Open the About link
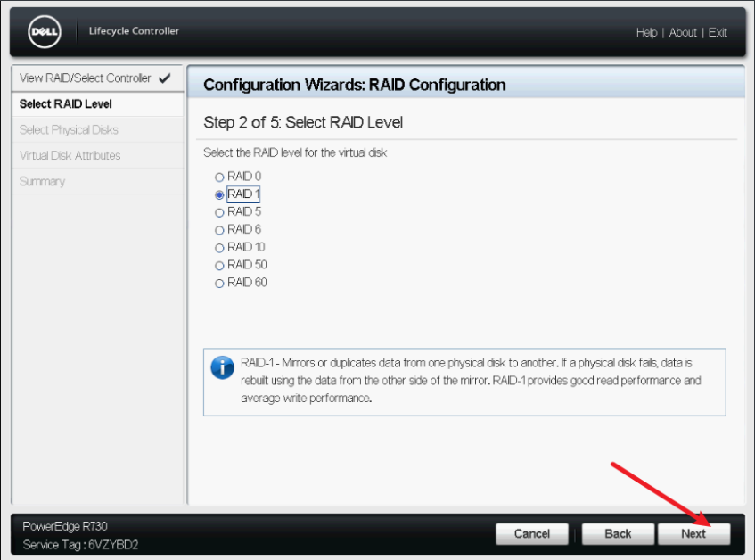 tap(683, 32)
